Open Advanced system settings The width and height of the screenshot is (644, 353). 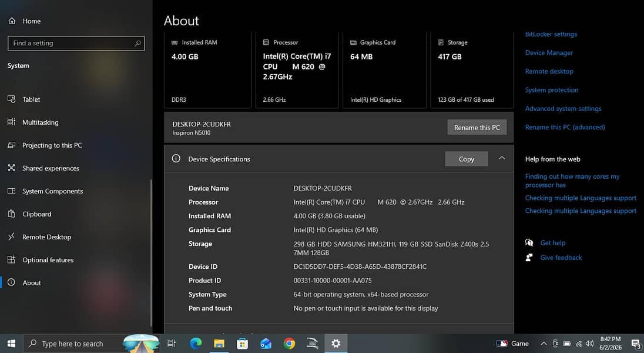[563, 109]
